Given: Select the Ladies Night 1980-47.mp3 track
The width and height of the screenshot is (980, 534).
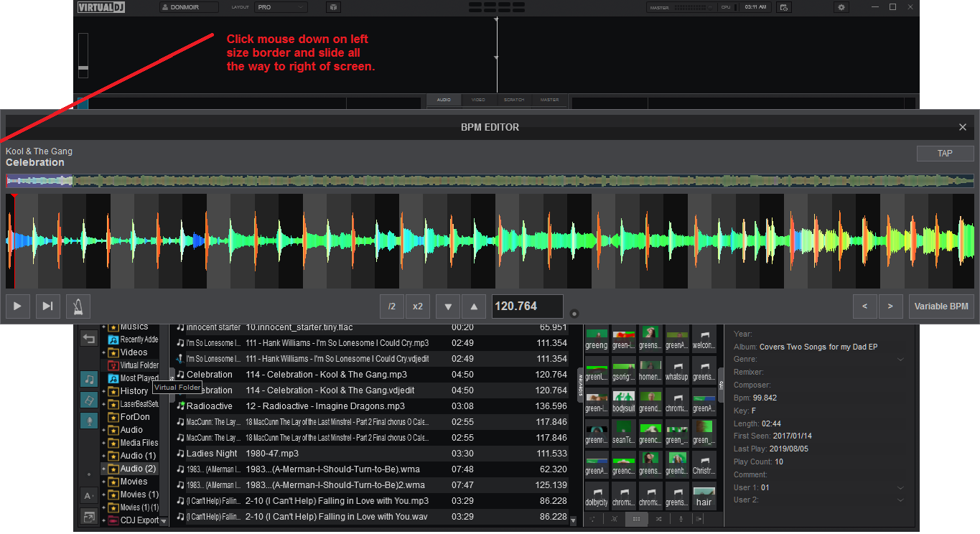Looking at the screenshot, I should coord(372,454).
